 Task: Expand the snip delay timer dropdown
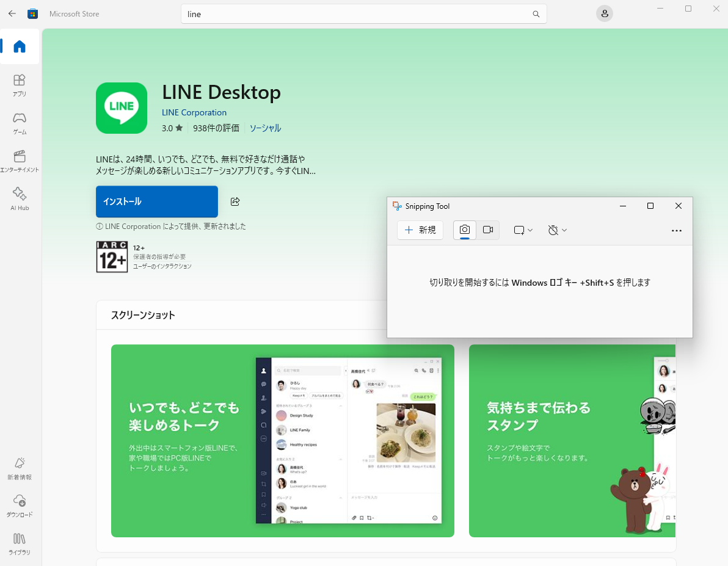click(x=557, y=230)
